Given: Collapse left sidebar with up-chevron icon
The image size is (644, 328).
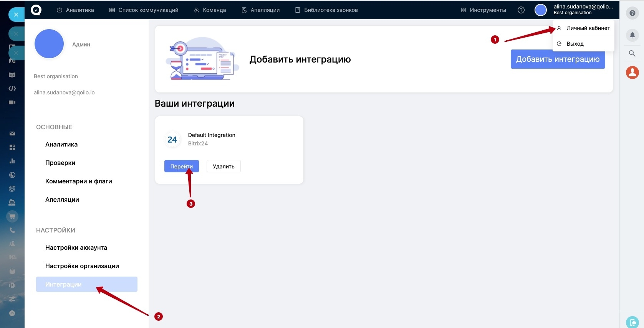Looking at the screenshot, I should tap(12, 313).
